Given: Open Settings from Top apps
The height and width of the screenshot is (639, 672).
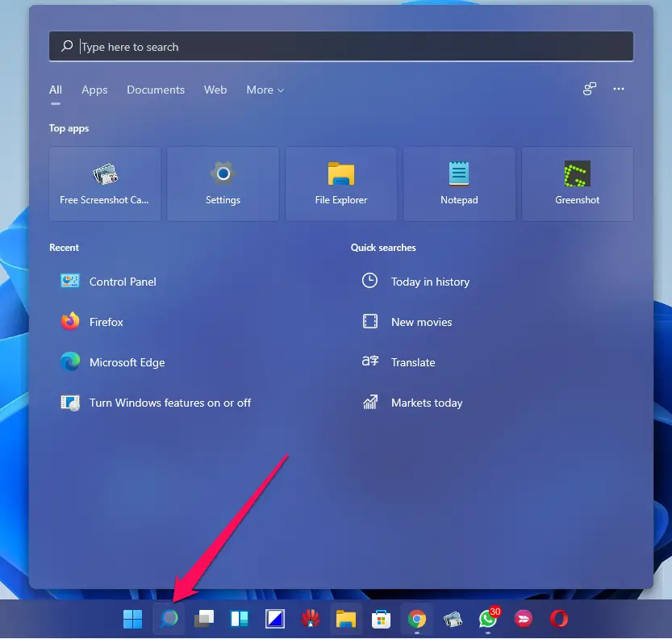Looking at the screenshot, I should pos(223,184).
